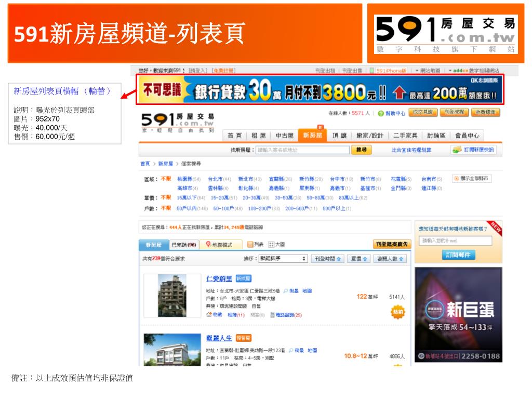
Task: Click the bank loan banner advertisement
Action: click(x=320, y=89)
